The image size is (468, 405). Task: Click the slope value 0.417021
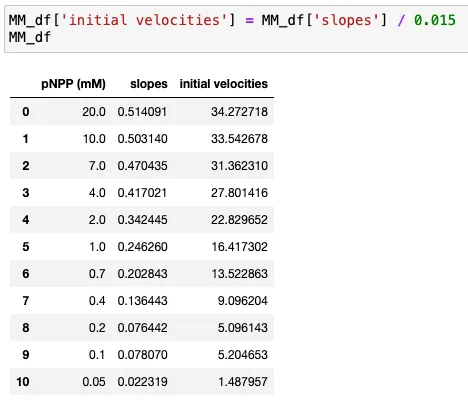pos(142,193)
